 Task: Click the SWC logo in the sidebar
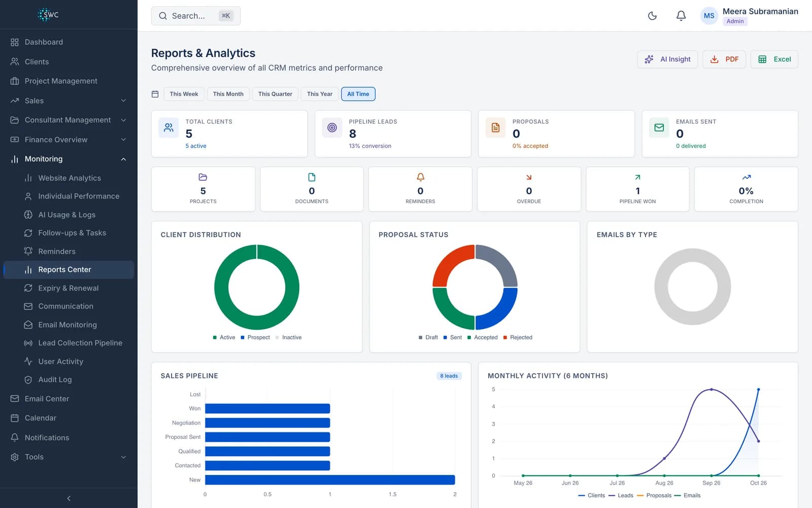point(49,15)
